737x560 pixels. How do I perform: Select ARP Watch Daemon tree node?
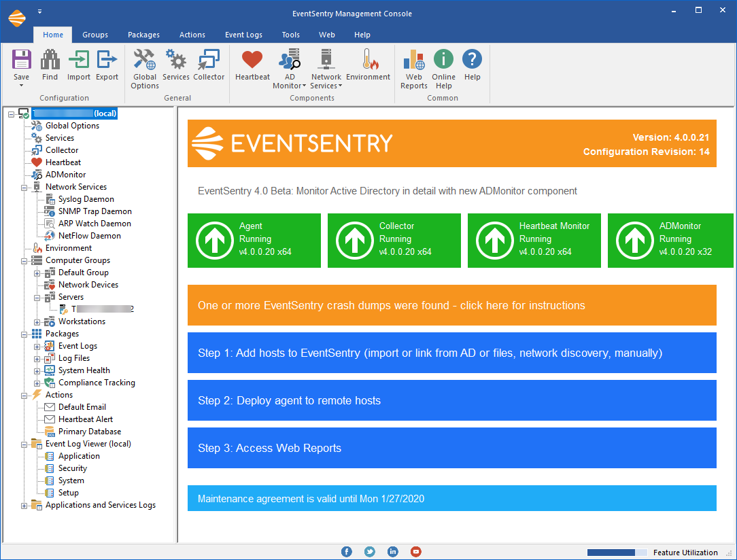(x=95, y=224)
